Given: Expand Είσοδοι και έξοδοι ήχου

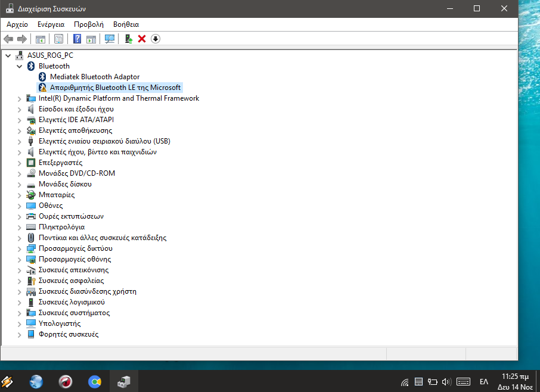Looking at the screenshot, I should [19, 110].
